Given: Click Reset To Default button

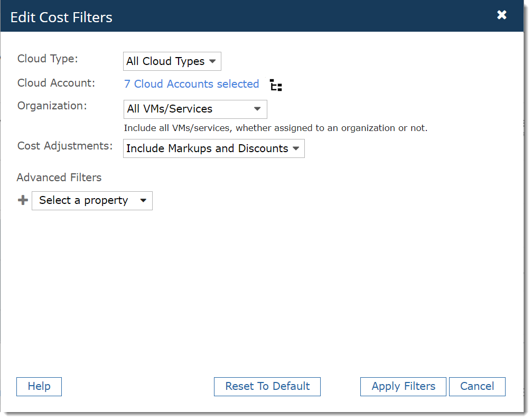Looking at the screenshot, I should pos(267,386).
